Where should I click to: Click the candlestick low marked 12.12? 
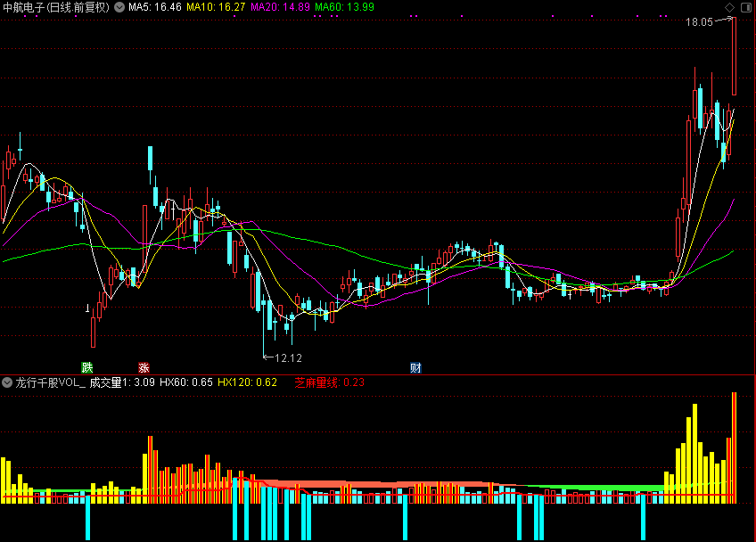[264, 328]
